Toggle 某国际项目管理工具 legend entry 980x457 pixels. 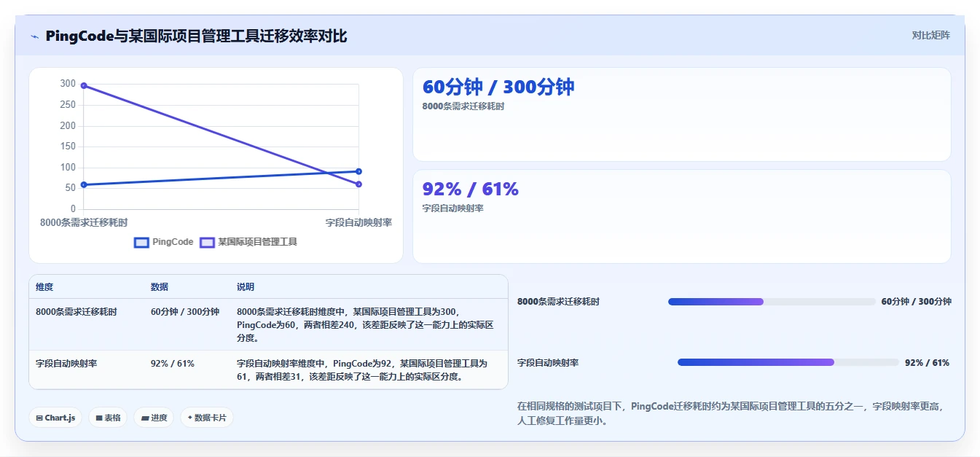click(248, 242)
